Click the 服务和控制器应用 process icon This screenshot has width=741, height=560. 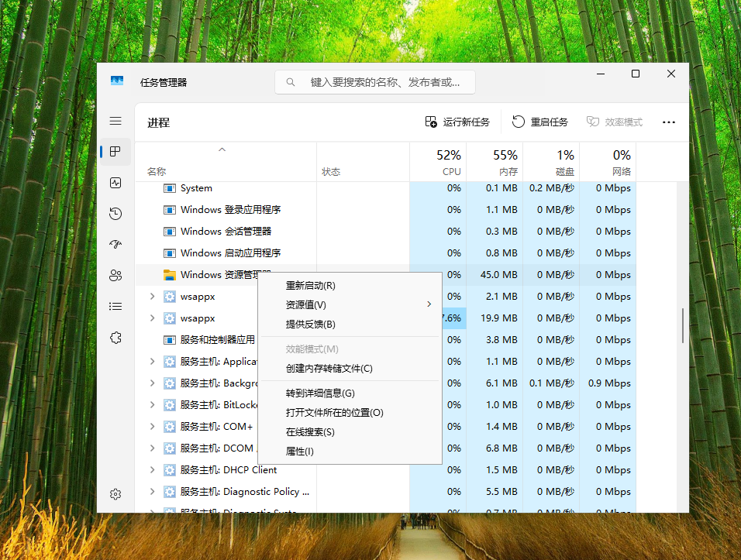coord(170,340)
